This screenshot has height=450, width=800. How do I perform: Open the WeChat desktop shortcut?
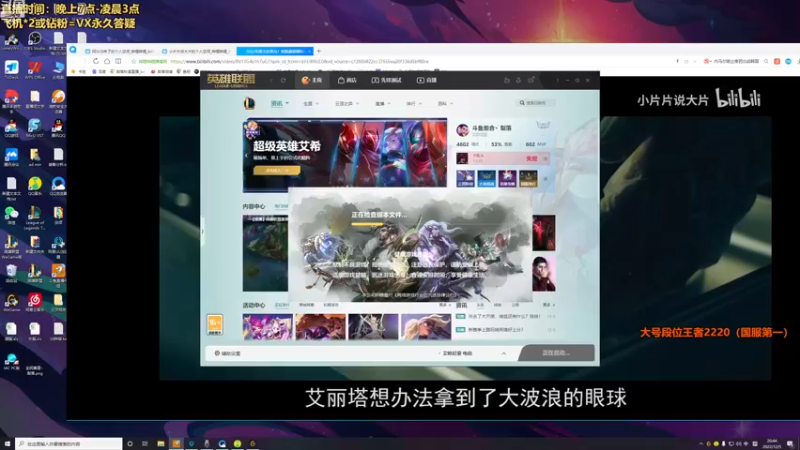pyautogui.click(x=11, y=215)
